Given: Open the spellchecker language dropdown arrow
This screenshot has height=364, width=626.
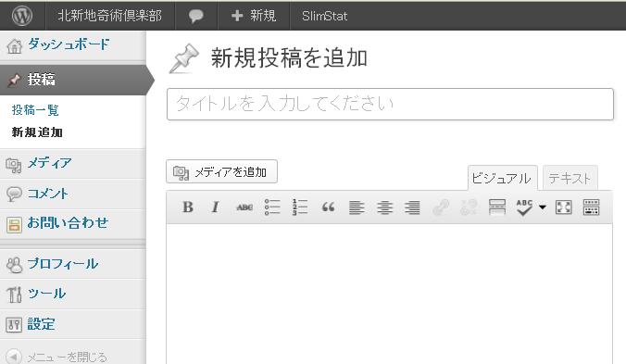Looking at the screenshot, I should tap(542, 207).
